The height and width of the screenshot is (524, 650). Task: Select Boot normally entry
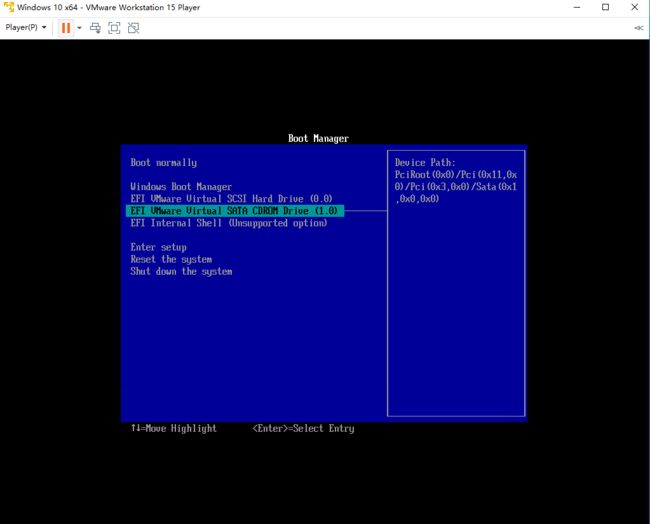[164, 163]
